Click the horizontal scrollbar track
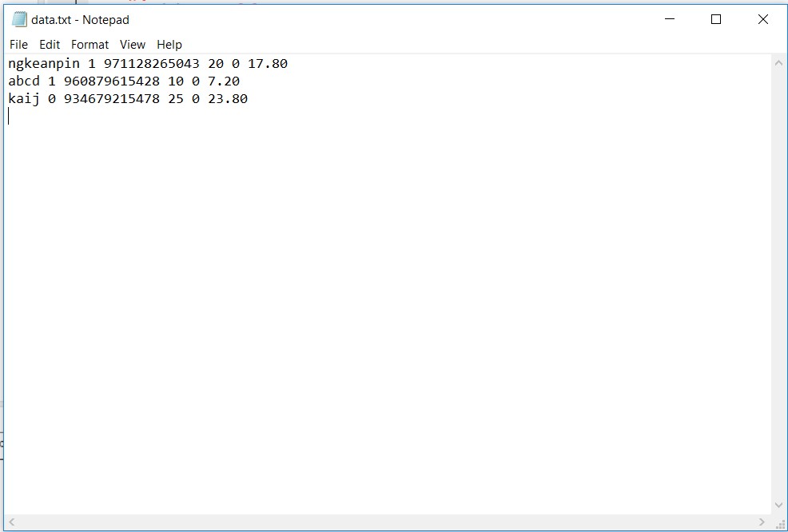This screenshot has width=788, height=532. (x=384, y=520)
